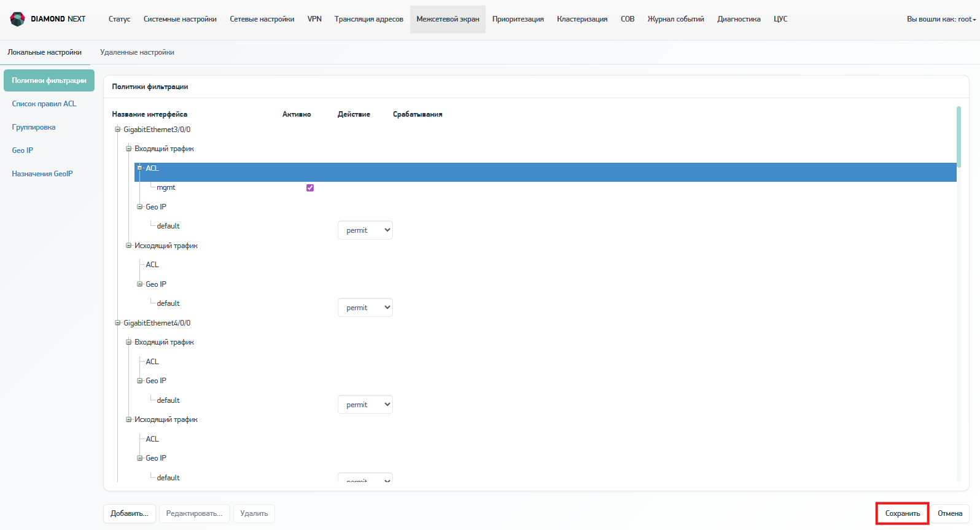Collapse GigabitEthernet4/0/0 tree node
Screen dimensions: 980x530
118,323
